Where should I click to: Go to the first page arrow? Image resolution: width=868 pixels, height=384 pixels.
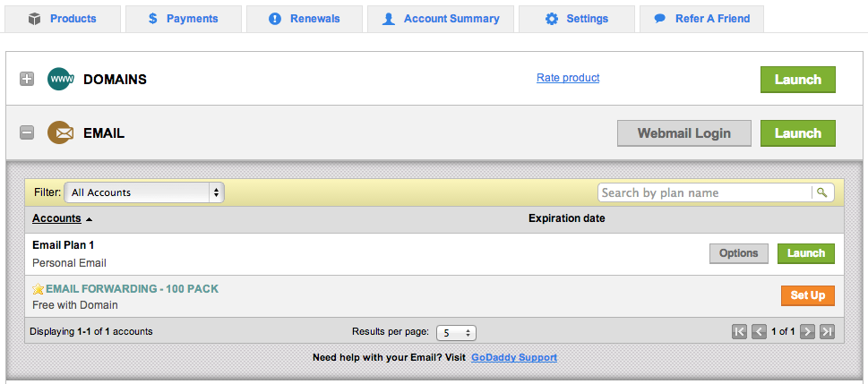click(739, 331)
